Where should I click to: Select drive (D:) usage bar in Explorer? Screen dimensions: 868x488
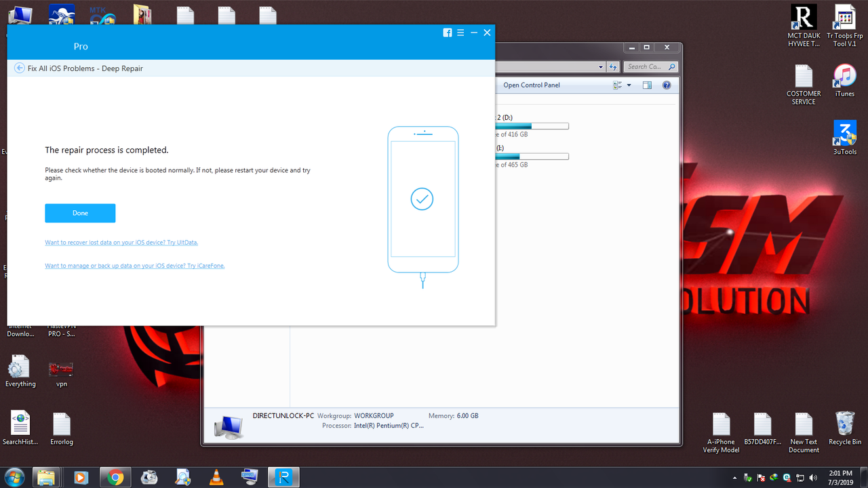(532, 126)
